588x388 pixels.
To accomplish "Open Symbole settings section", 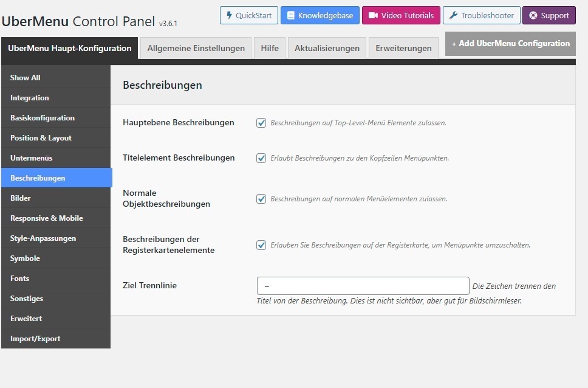I will [x=56, y=258].
